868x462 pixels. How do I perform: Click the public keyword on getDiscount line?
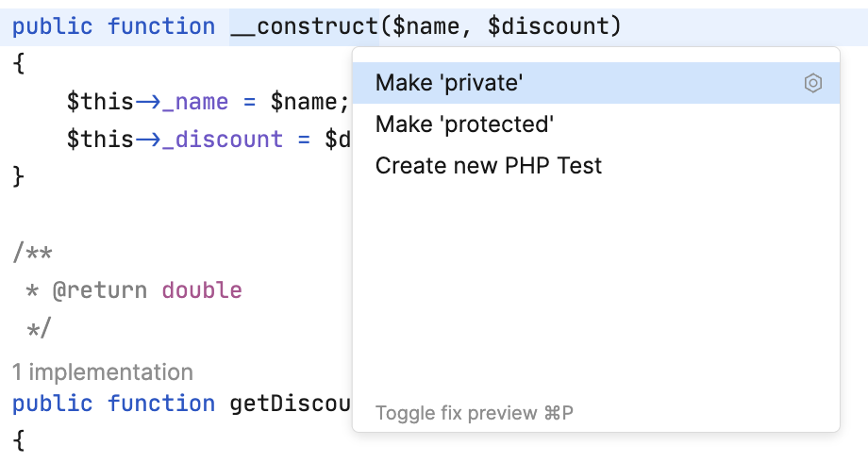point(53,404)
